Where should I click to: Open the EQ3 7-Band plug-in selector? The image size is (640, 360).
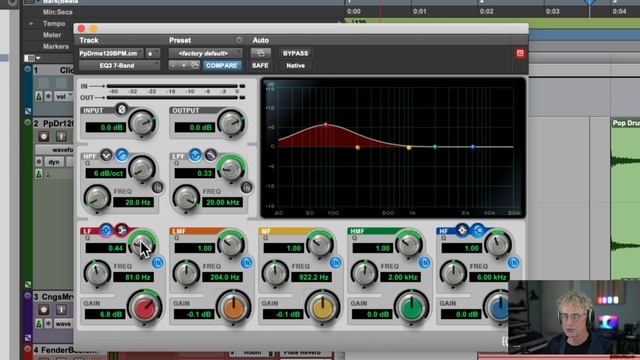click(x=119, y=65)
